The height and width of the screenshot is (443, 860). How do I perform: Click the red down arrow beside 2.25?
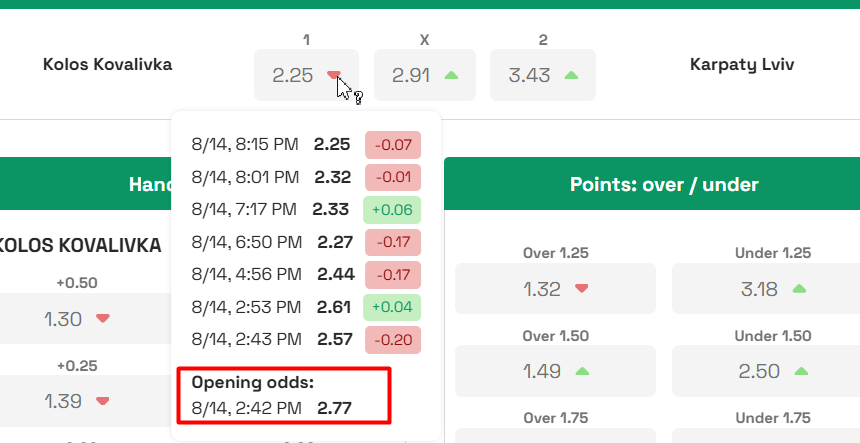coord(334,75)
